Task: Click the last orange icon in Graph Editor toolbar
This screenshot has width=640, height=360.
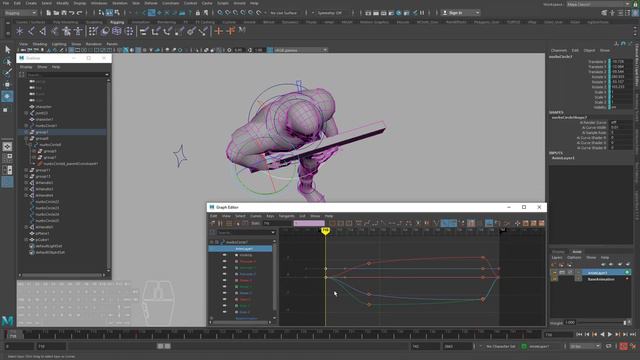Action: pos(542,223)
